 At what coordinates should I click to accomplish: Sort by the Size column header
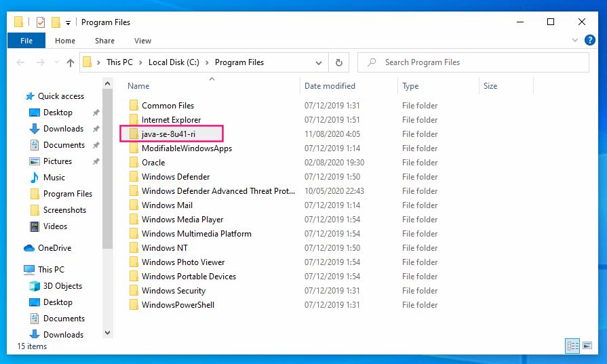pos(490,86)
